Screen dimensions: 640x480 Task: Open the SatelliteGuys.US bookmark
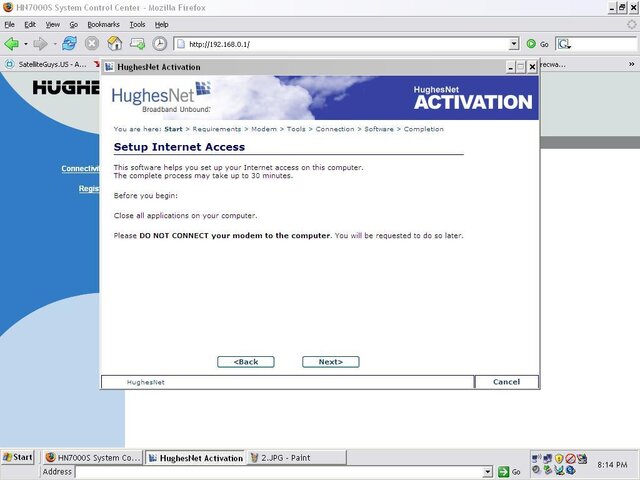point(46,64)
